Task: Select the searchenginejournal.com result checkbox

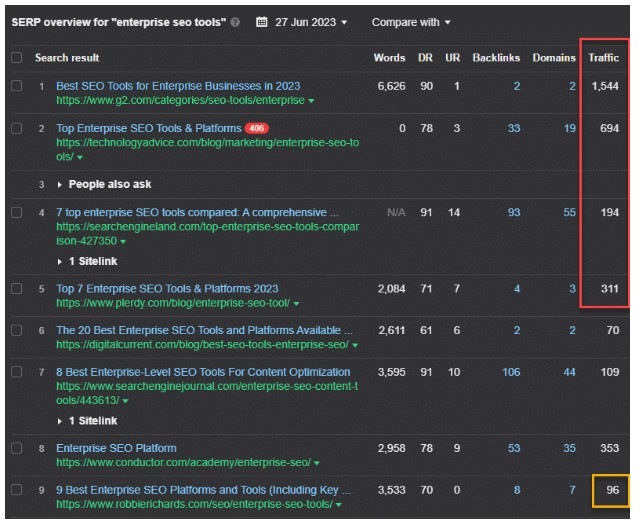Action: point(17,372)
